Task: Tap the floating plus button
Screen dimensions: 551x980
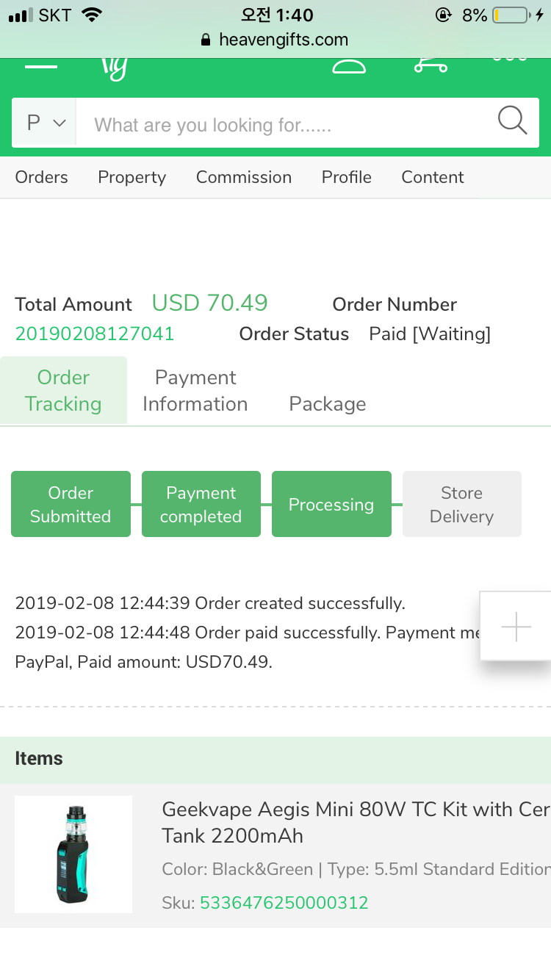Action: (x=516, y=627)
